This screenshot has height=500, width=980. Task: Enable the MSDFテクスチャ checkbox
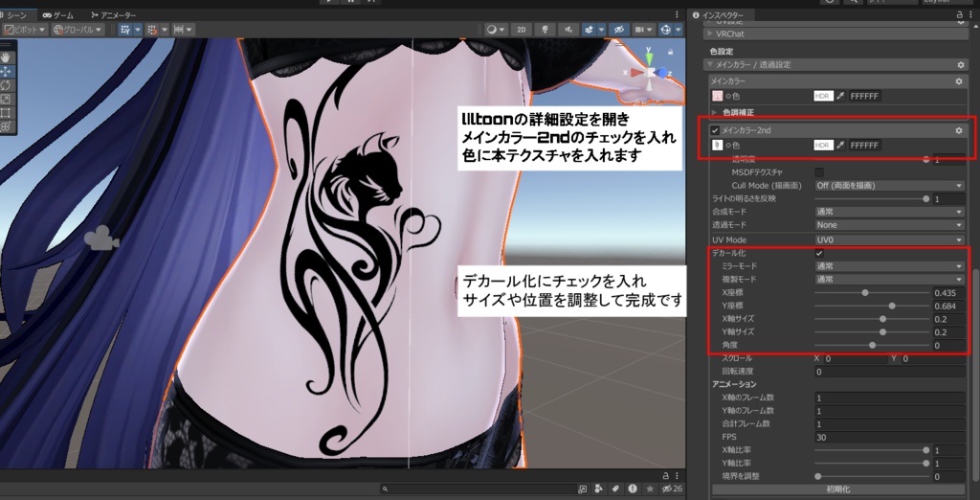pyautogui.click(x=819, y=172)
